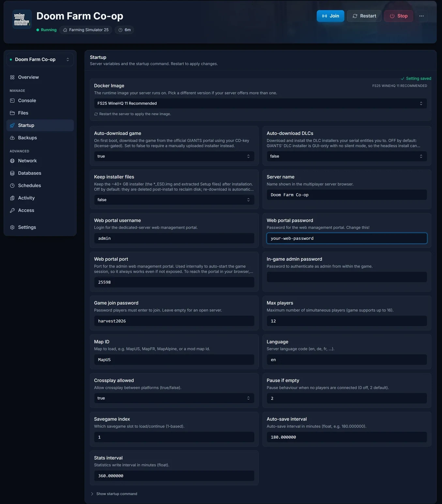Screen dimensions: 442x504
Task: Click the Console terminal icon
Action: pyautogui.click(x=12, y=100)
